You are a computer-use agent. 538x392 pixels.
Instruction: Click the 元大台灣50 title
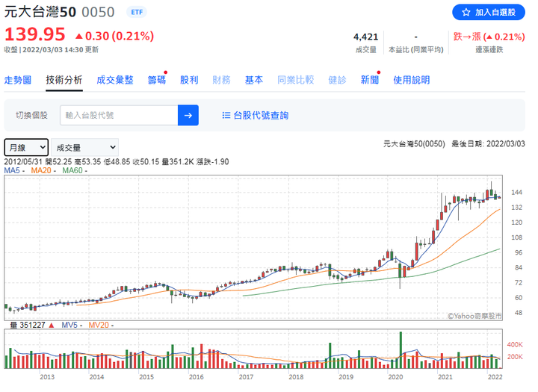point(40,12)
